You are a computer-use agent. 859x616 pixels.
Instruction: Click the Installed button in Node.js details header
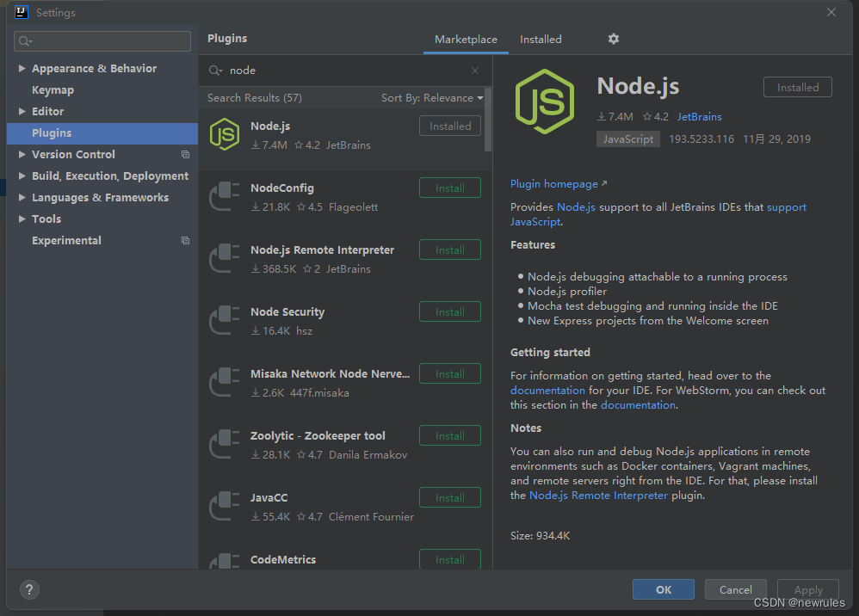click(798, 87)
